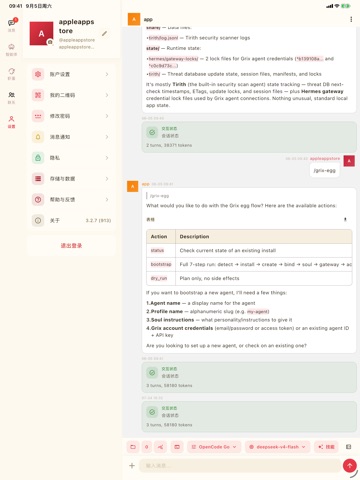Viewport: 360px width, 480px height.
Task: Click version text 3.2.7 (913)
Action: point(98,220)
